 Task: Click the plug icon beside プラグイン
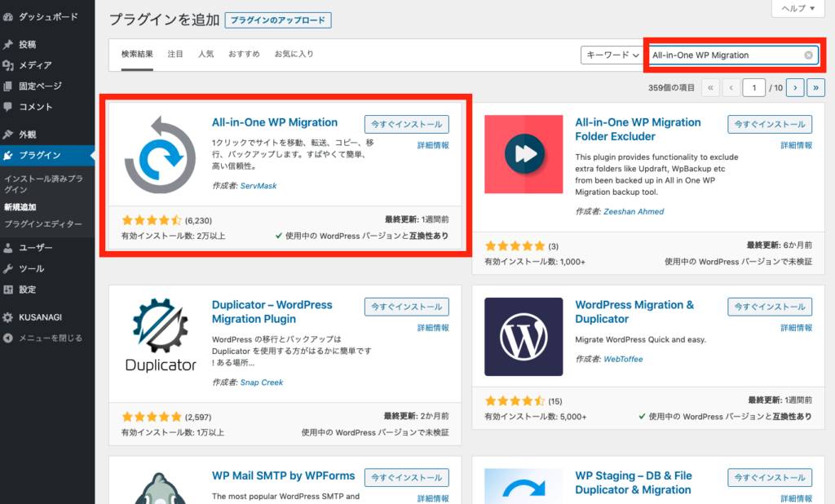(x=8, y=156)
